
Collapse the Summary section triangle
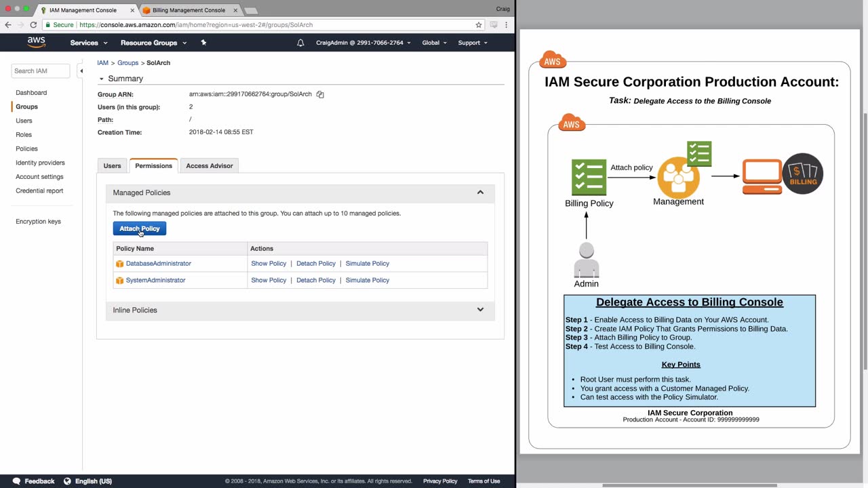point(102,79)
